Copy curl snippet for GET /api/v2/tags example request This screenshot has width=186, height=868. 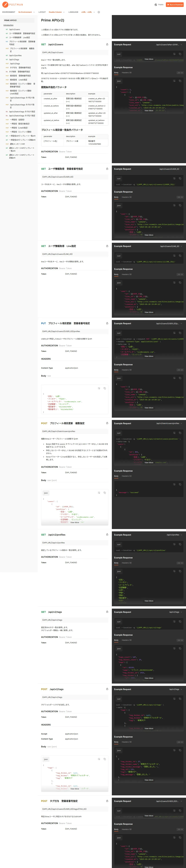coord(180,621)
